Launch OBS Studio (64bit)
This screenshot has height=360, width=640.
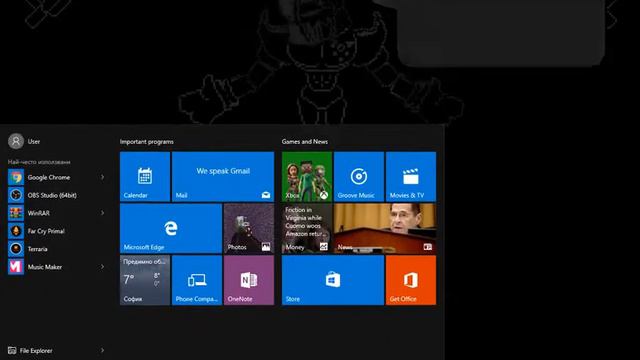pos(57,195)
